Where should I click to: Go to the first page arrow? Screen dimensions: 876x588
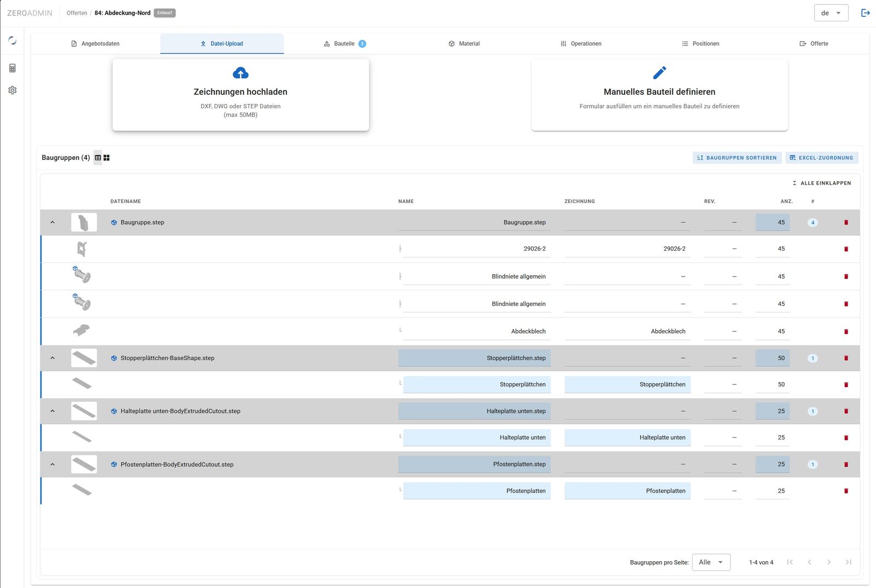(x=789, y=562)
